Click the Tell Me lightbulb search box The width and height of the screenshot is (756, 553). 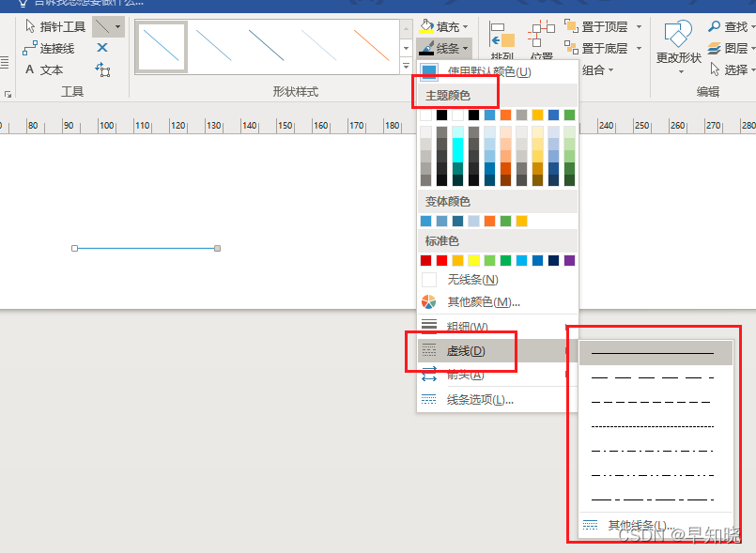click(x=80, y=3)
